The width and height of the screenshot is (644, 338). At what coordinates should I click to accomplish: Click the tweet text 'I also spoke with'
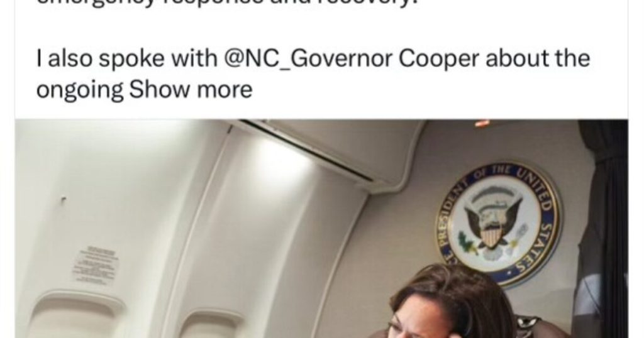pyautogui.click(x=127, y=58)
